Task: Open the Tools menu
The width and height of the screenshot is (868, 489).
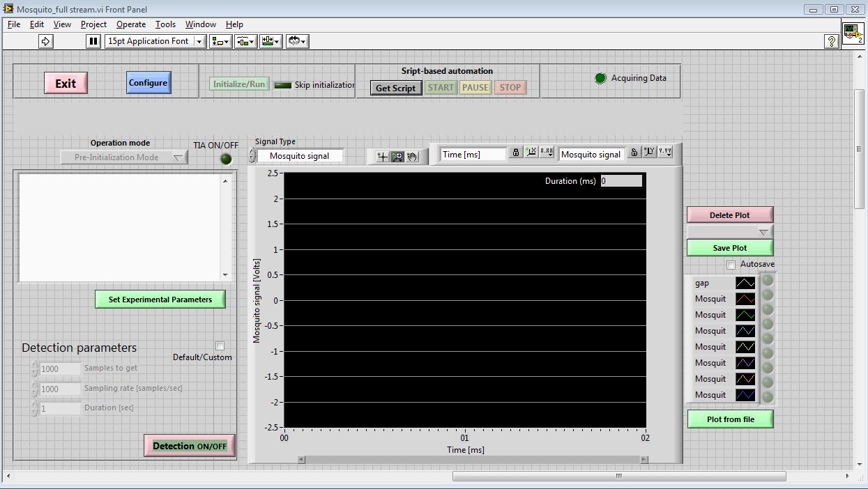Action: (x=165, y=24)
